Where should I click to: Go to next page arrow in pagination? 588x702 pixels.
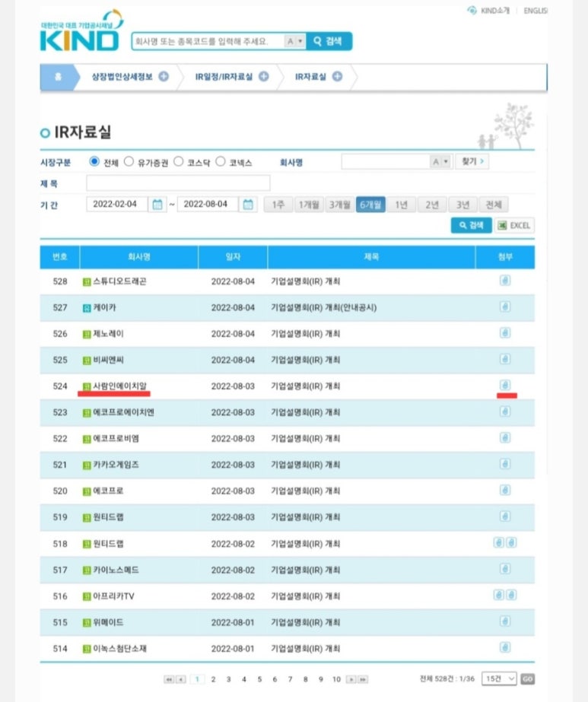[351, 679]
